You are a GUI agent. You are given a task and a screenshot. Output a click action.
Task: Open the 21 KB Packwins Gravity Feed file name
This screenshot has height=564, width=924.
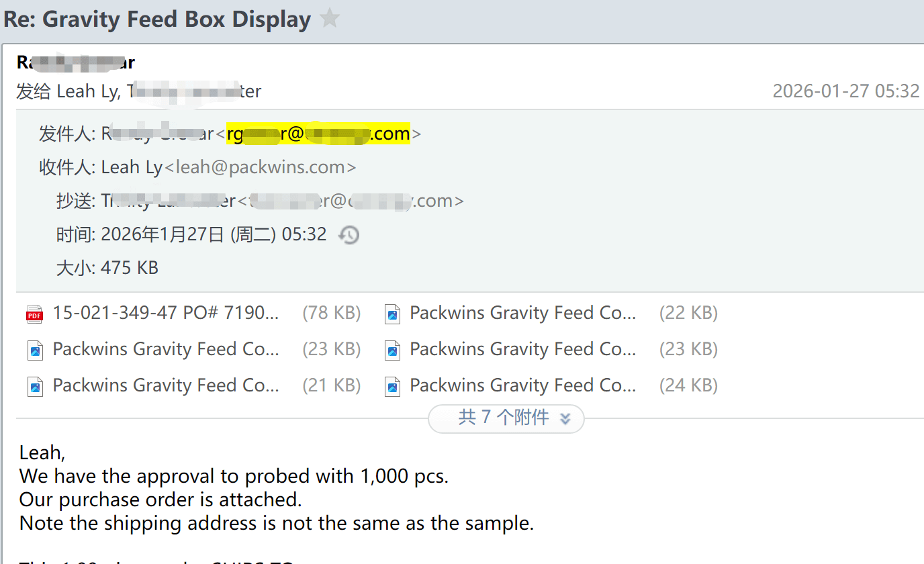(165, 385)
